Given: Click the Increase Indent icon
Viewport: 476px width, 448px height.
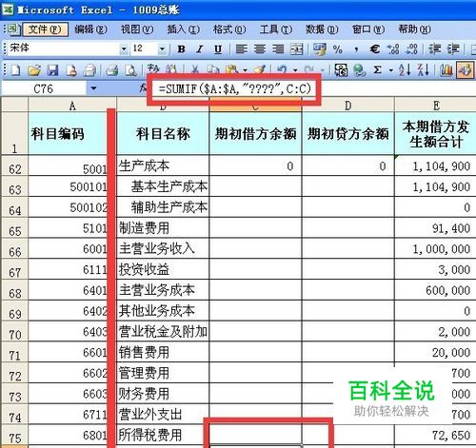Looking at the screenshot, I should pos(453,49).
